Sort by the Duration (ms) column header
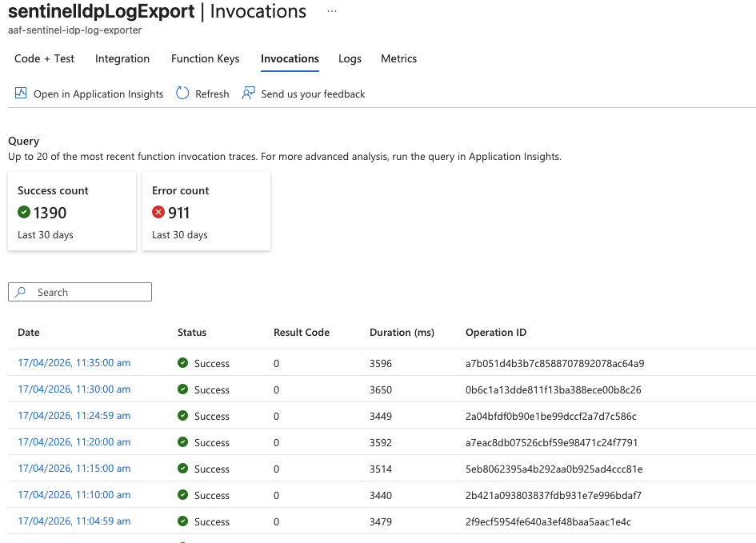 402,333
